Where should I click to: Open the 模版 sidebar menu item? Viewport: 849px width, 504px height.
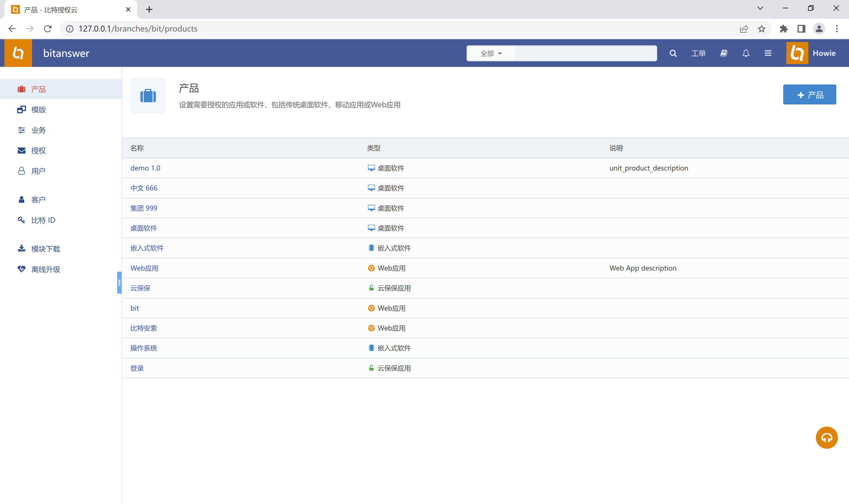[38, 110]
